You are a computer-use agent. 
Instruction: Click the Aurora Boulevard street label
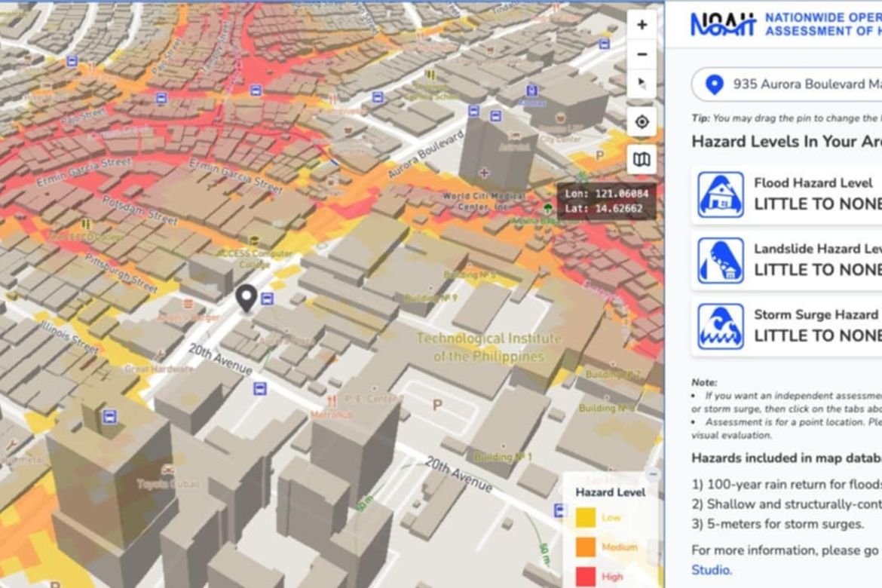[x=427, y=154]
